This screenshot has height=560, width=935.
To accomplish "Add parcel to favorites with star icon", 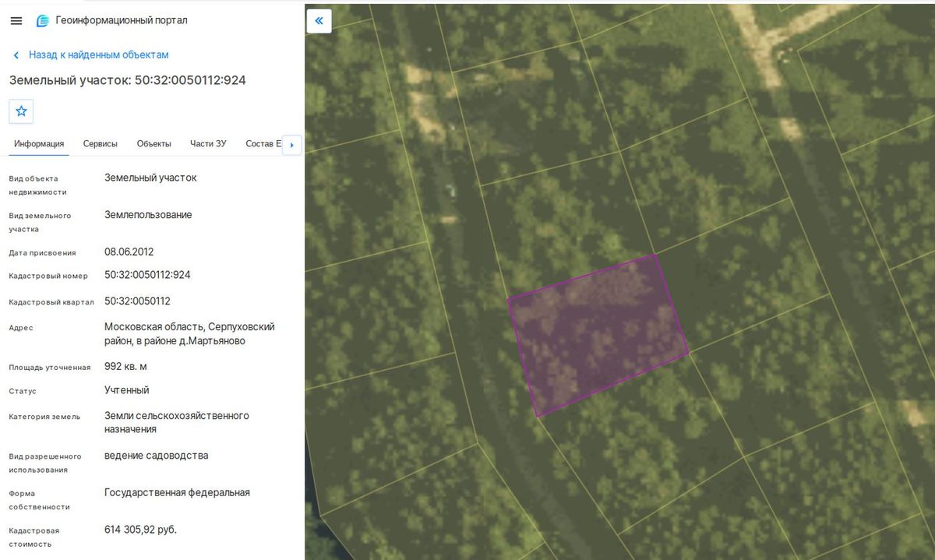I will pyautogui.click(x=21, y=111).
